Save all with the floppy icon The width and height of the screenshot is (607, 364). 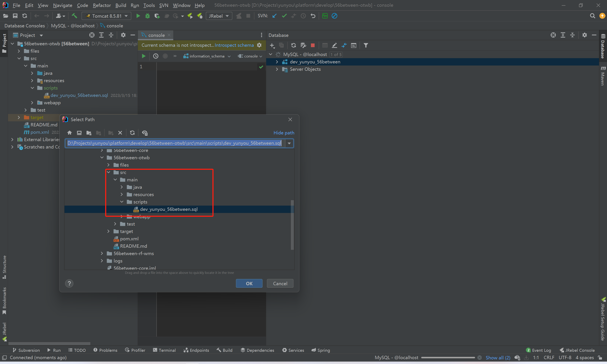15,16
